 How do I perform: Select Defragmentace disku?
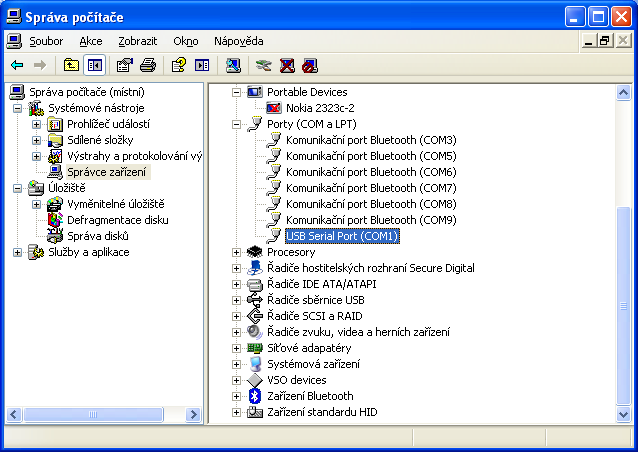[x=118, y=220]
